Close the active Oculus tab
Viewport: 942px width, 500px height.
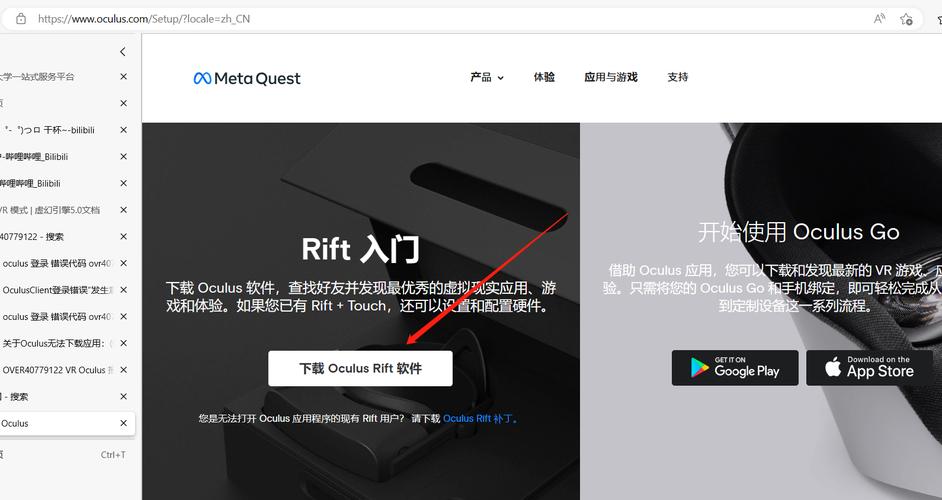(x=124, y=423)
